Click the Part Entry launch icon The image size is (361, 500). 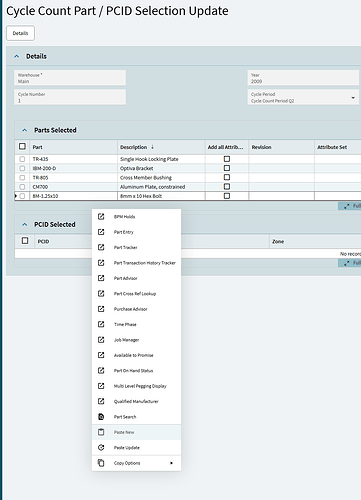[101, 232]
